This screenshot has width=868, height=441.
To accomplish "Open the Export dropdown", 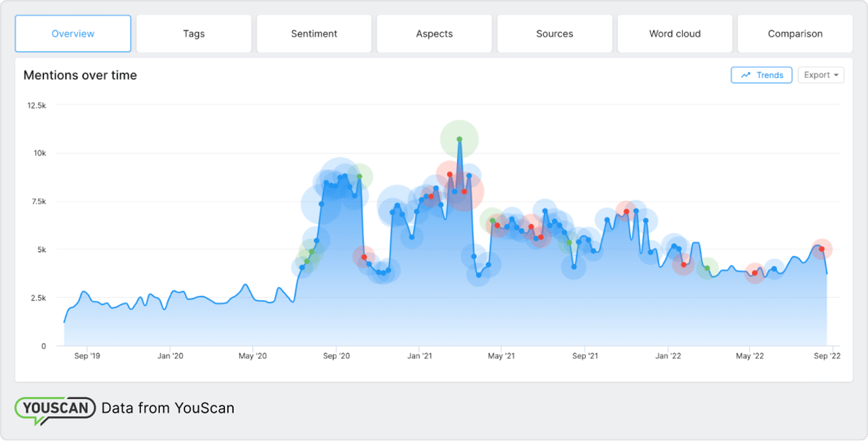I will pos(821,75).
